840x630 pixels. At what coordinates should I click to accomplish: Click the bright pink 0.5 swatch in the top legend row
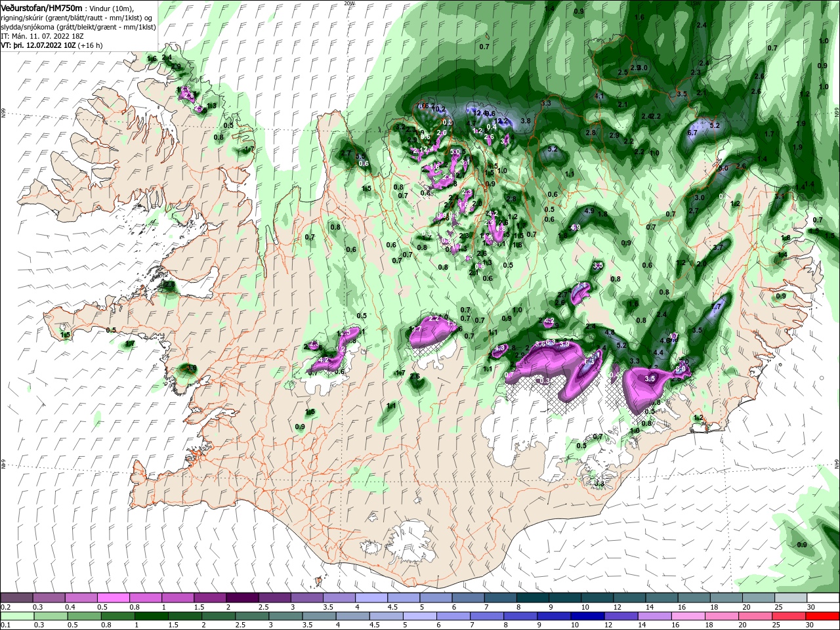(113, 598)
